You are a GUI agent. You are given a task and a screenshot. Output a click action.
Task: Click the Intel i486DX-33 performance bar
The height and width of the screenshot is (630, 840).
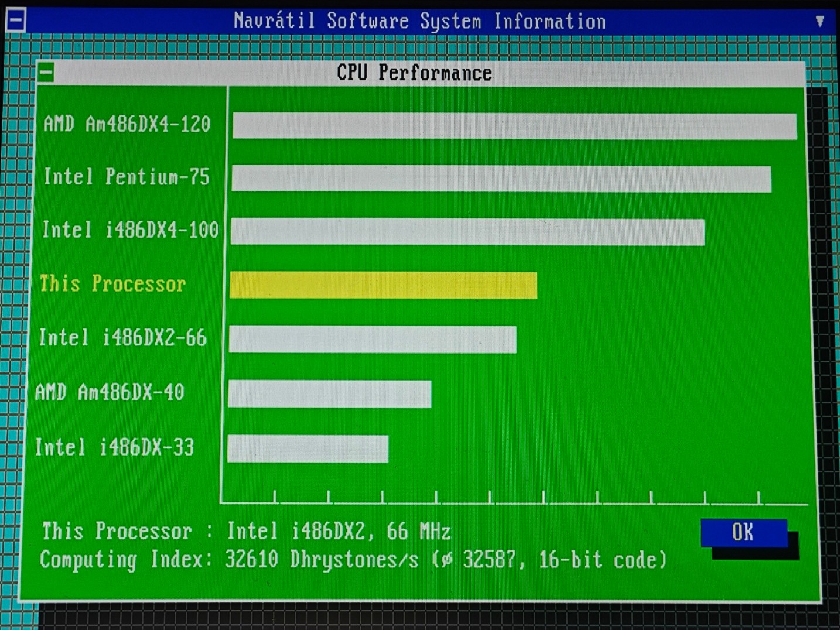point(308,449)
